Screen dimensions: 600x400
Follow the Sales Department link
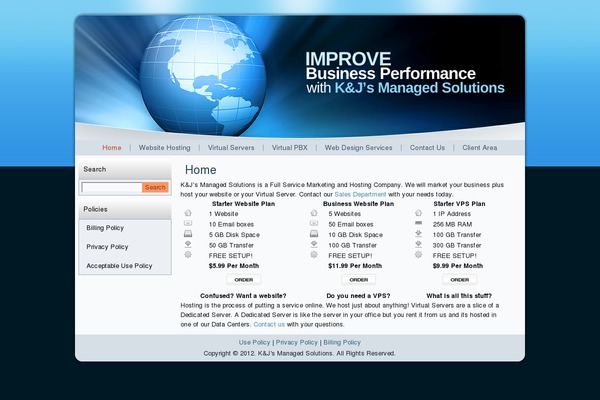click(x=360, y=194)
